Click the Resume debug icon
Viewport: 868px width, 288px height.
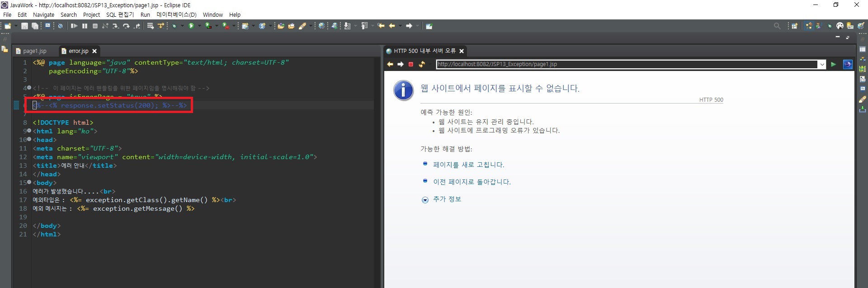[74, 26]
